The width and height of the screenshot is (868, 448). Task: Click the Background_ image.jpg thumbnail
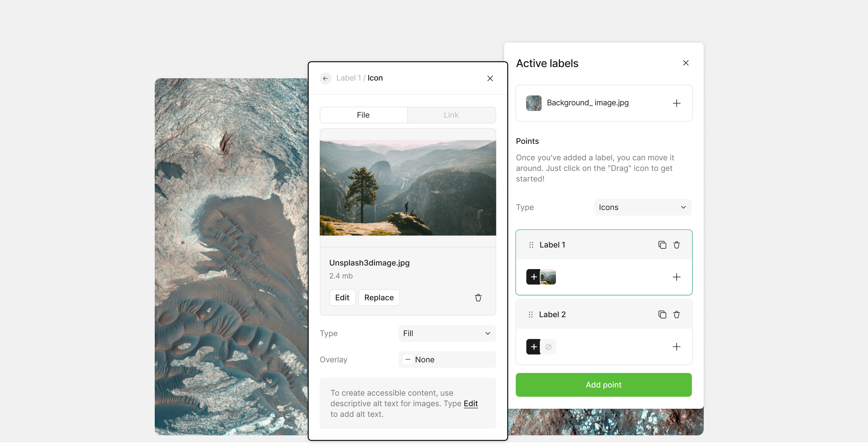click(x=533, y=103)
